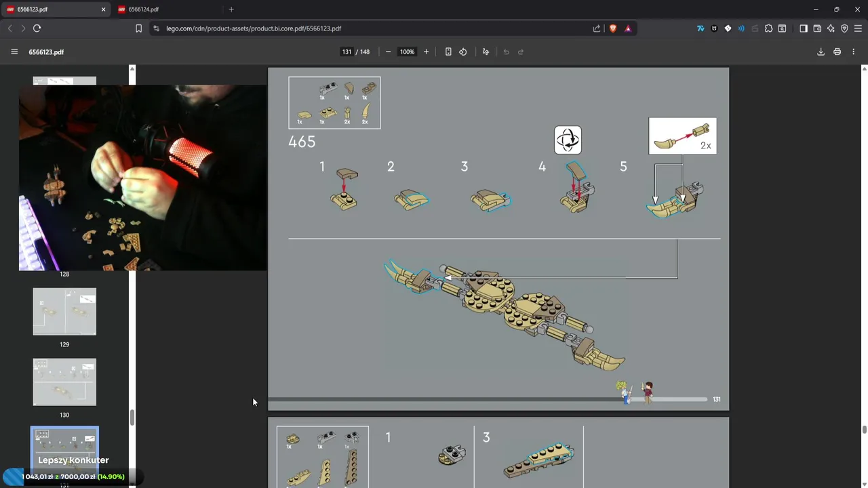The width and height of the screenshot is (868, 488).
Task: Go forward to next page
Action: tap(23, 28)
